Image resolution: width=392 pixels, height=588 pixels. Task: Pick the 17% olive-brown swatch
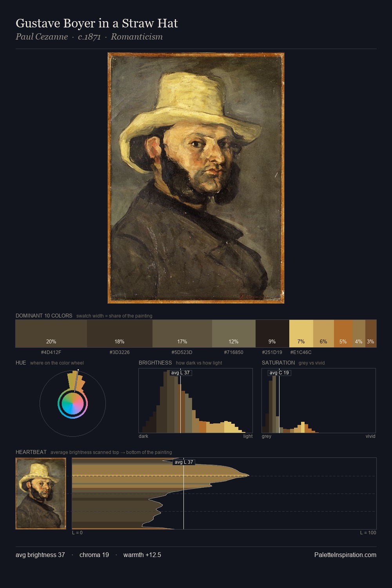pos(182,334)
